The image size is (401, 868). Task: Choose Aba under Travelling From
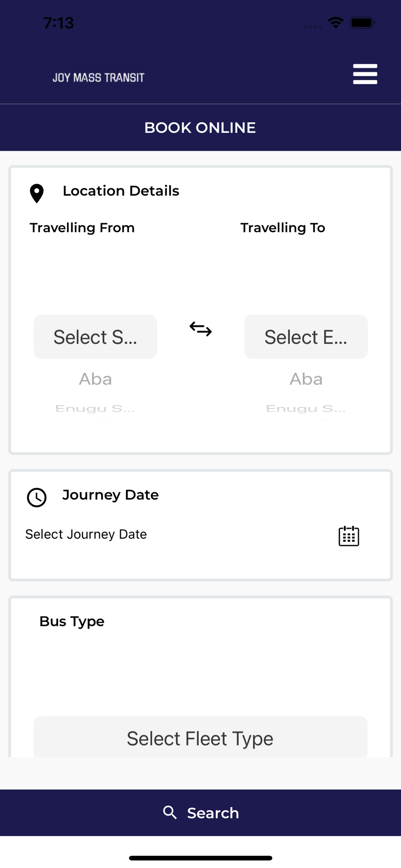(x=95, y=379)
